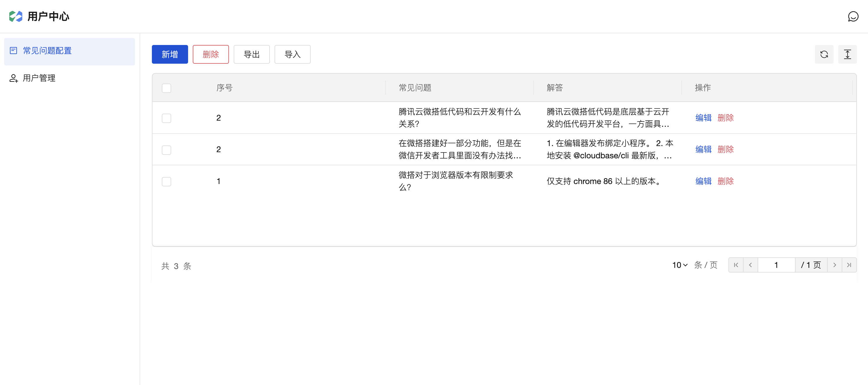Click the / 1 页 page total text

tap(811, 265)
